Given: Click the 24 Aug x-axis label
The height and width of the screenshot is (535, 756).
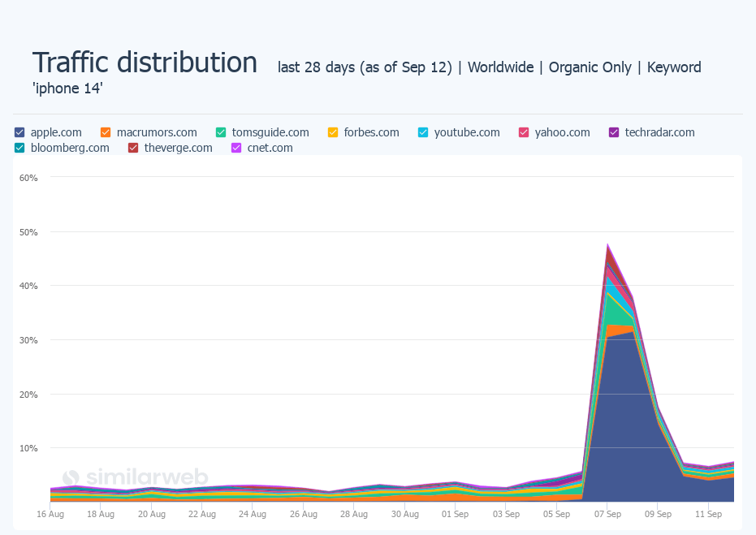Looking at the screenshot, I should click(x=253, y=514).
